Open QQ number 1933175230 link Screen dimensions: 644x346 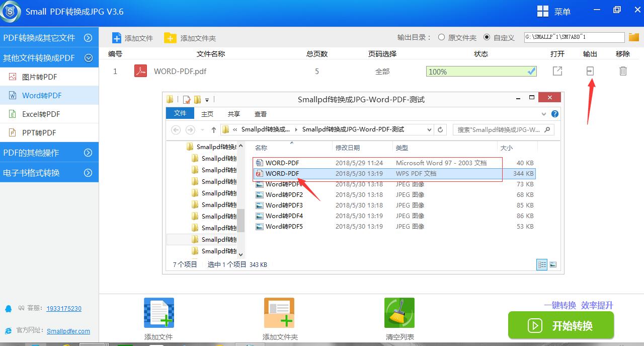(64, 309)
